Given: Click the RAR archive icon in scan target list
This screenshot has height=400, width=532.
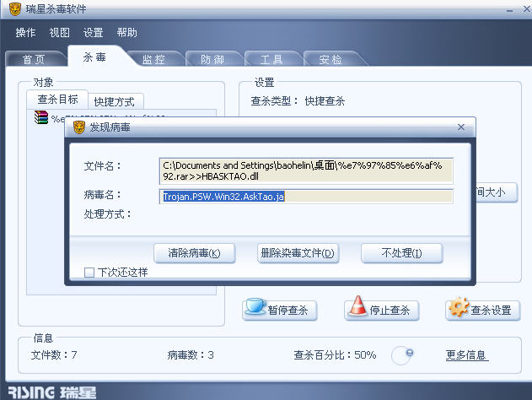Looking at the screenshot, I should pos(41,118).
